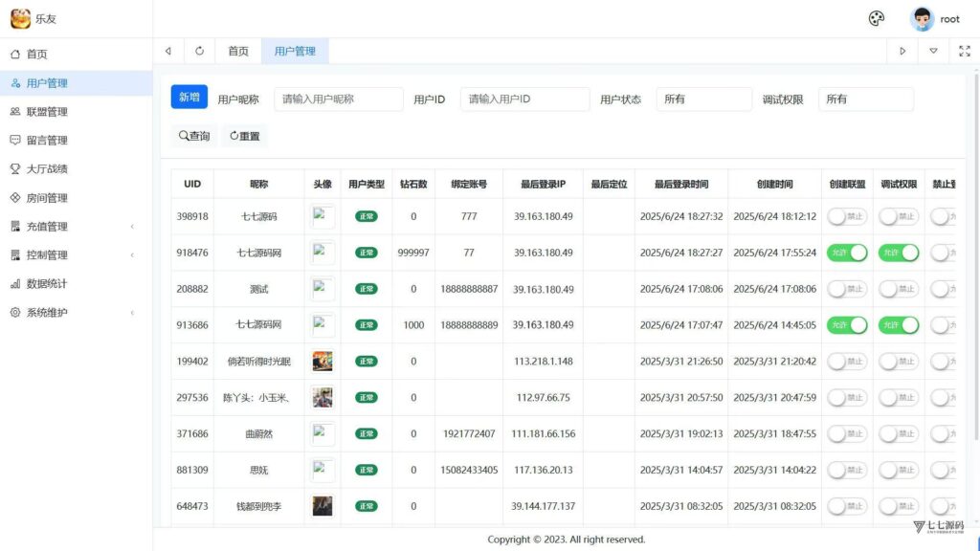Select the 用户管理 tab
The image size is (980, 551).
pyautogui.click(x=295, y=52)
